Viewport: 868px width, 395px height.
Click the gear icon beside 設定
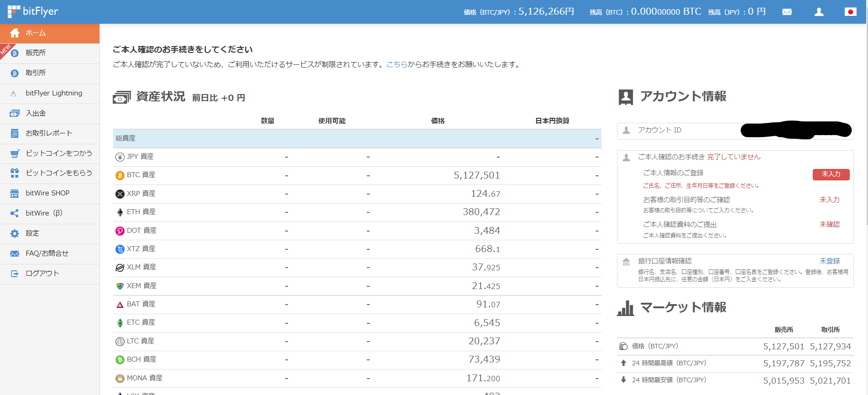tap(15, 233)
